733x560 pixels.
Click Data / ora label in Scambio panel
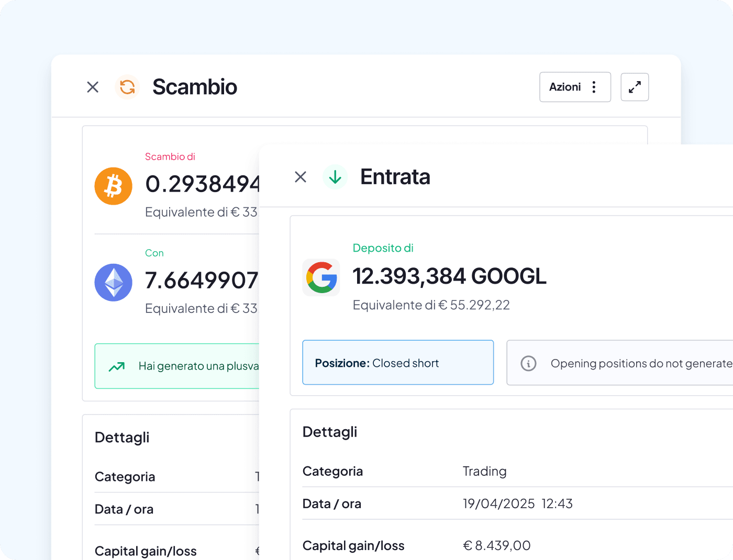124,509
